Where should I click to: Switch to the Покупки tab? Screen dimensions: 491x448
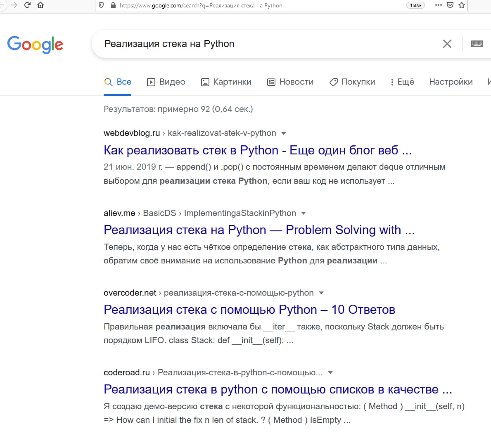352,82
